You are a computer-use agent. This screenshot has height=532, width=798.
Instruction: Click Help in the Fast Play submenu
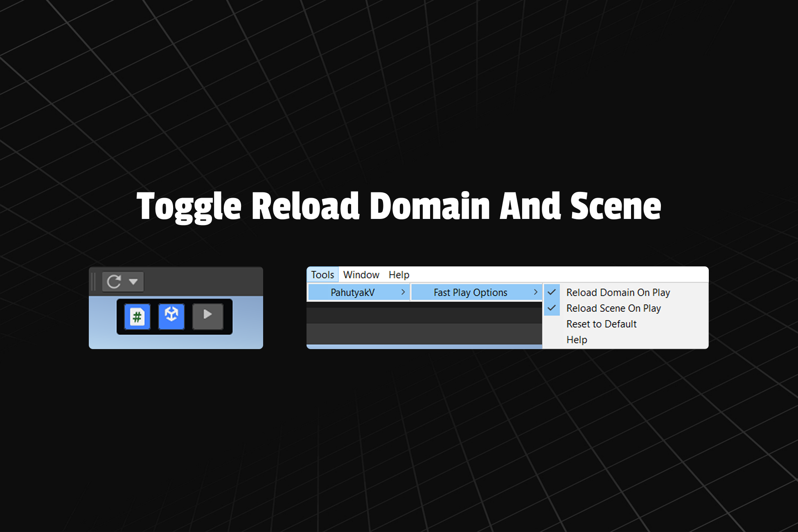coord(577,340)
